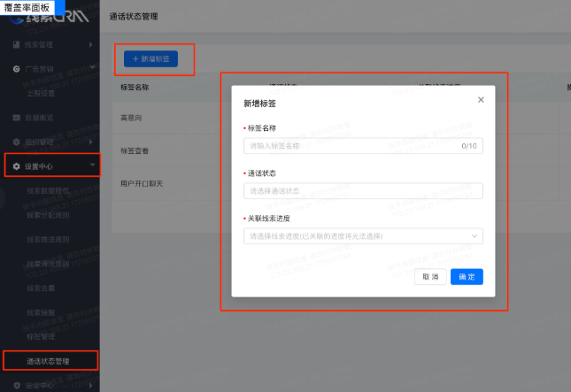Click the 通话状态管理 page title

(134, 17)
